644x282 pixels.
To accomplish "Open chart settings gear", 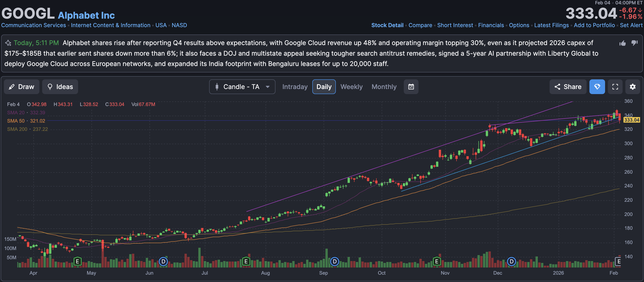I will point(632,86).
